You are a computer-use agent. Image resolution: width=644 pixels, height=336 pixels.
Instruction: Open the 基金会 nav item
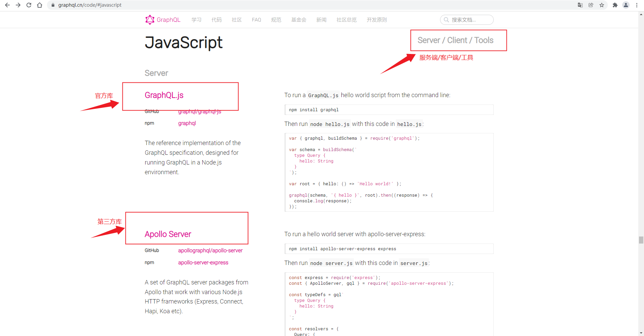299,20
